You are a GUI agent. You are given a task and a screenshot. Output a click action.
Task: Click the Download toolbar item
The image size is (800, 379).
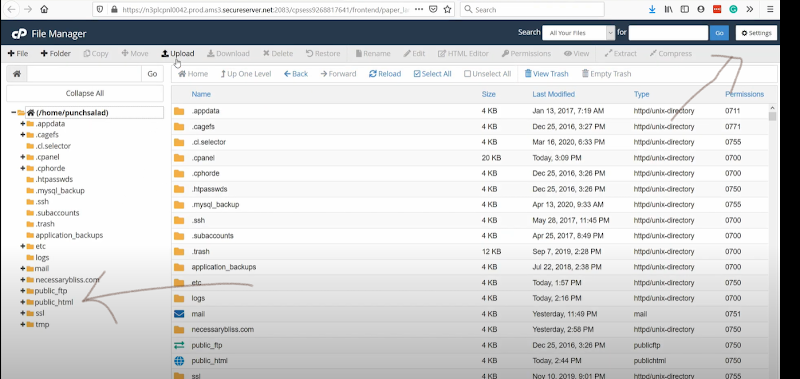click(x=228, y=54)
